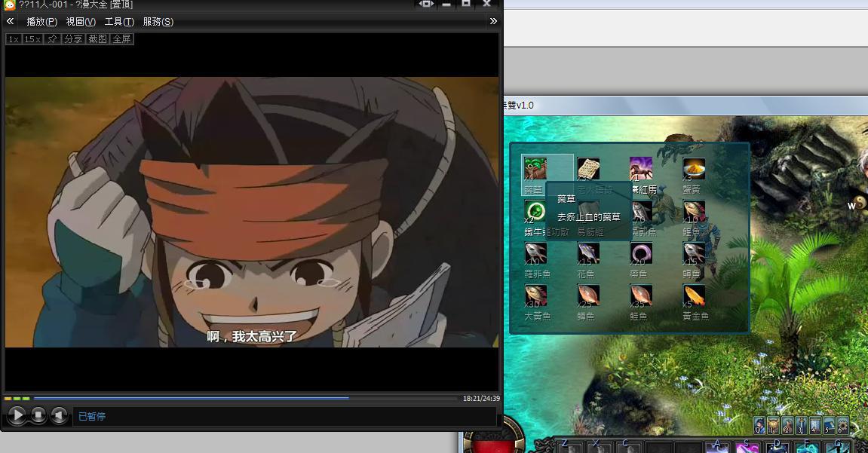This screenshot has width=868, height=453.
Task: Collapse the left double-chevron in the menu bar
Action: coord(10,21)
